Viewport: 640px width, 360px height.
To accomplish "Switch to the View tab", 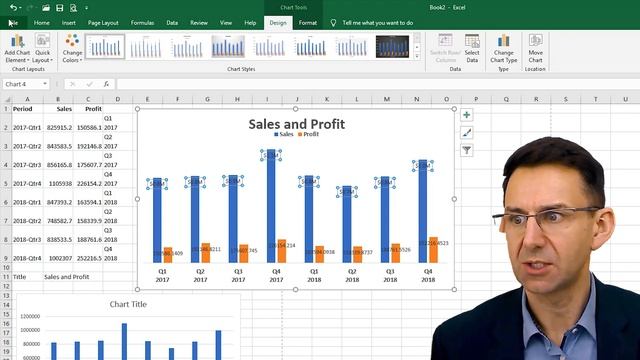I will click(226, 23).
